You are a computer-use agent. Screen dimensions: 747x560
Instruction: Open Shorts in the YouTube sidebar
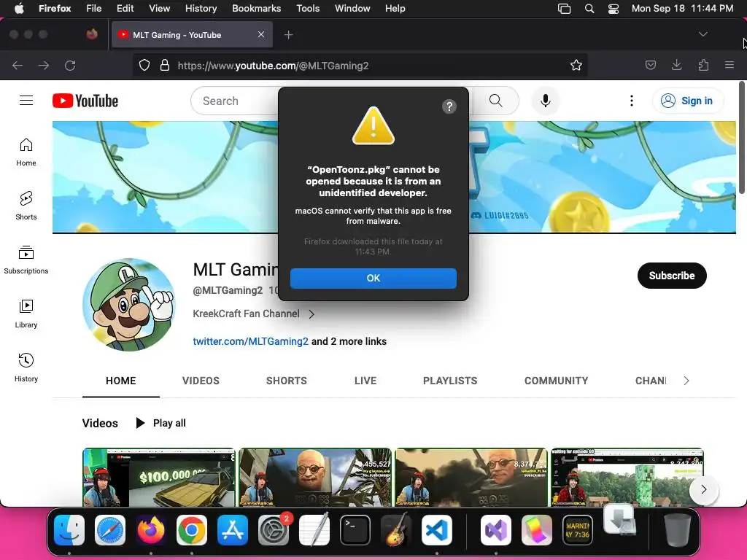pos(26,206)
